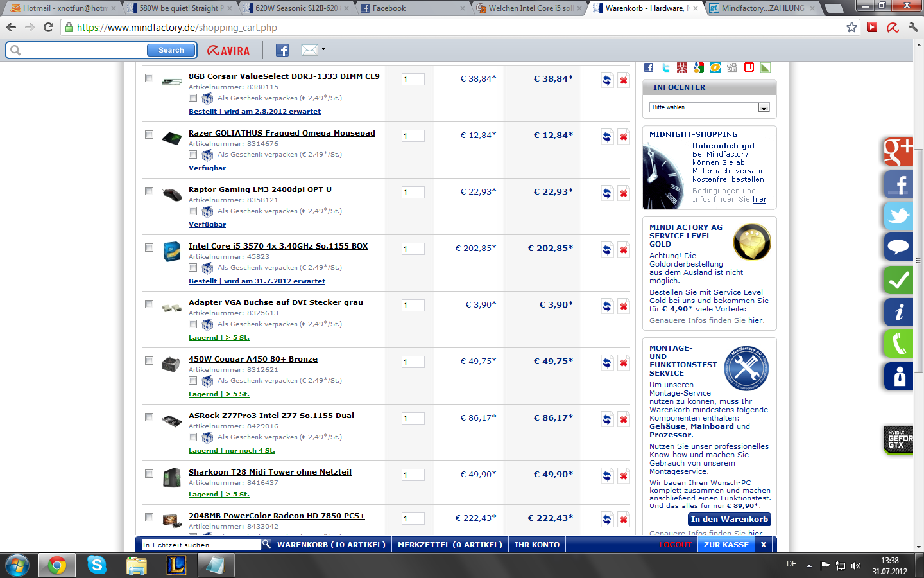This screenshot has width=924, height=578.
Task: Open the Sharkoon T28 Midi Tower product link
Action: [270, 472]
